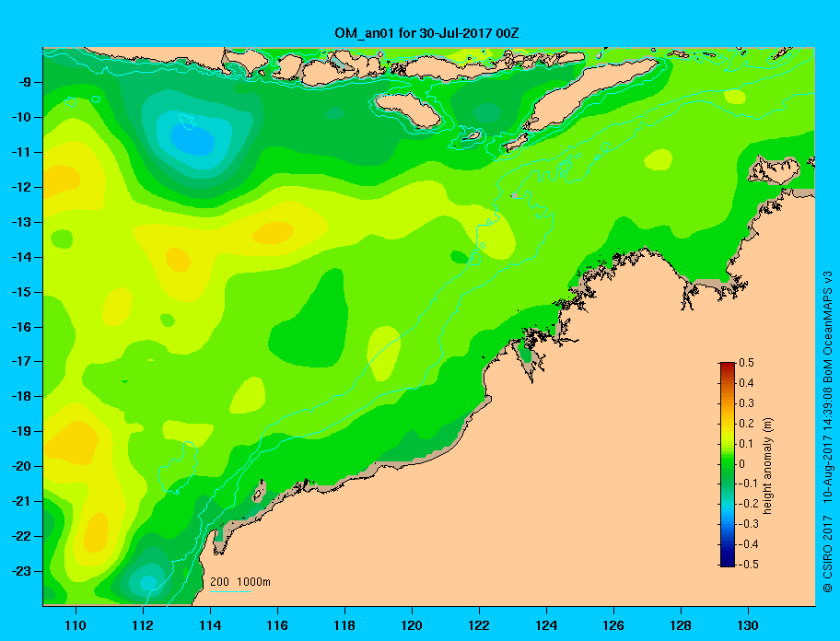Click the colorbar tick label '-0.4'
This screenshot has width=840, height=641.
click(x=749, y=544)
